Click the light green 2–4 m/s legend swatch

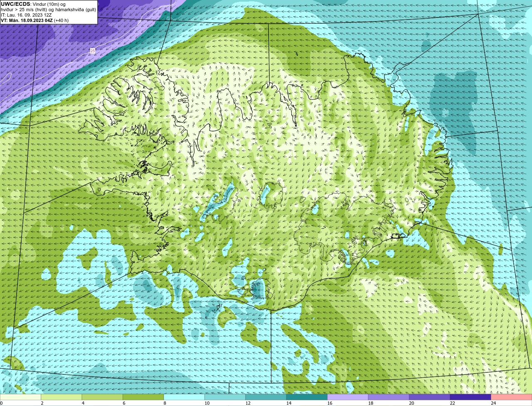click(62, 397)
